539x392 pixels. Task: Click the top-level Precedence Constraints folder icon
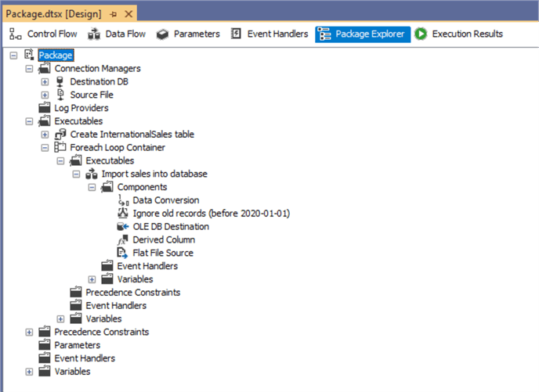[45, 332]
